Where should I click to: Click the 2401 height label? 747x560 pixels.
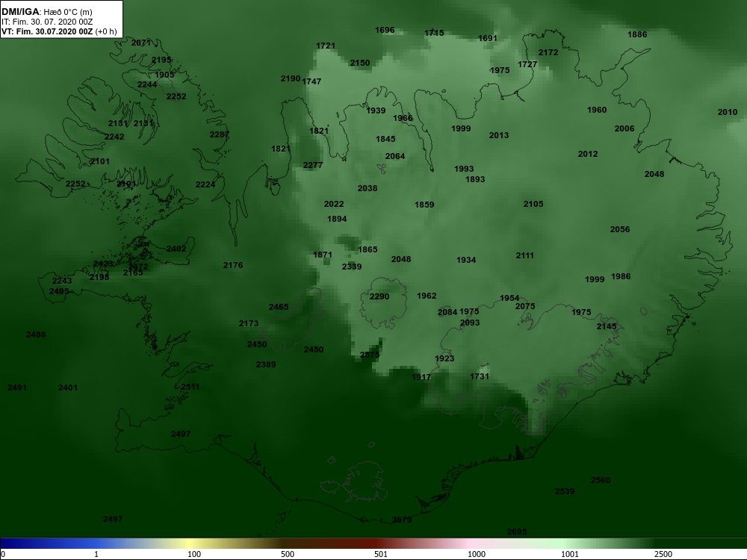(68, 388)
